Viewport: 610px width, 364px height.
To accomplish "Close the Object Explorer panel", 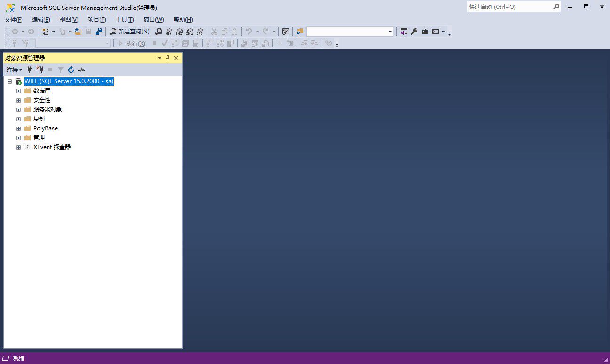I will [x=176, y=58].
